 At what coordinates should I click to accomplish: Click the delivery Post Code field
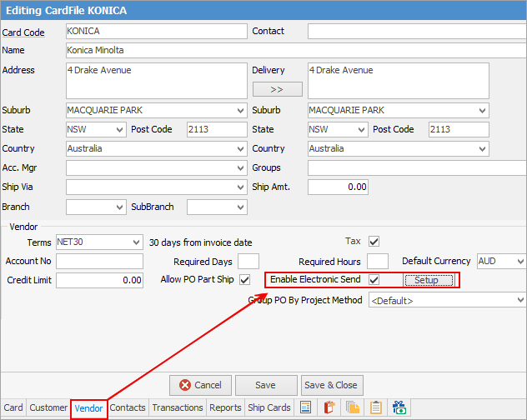[459, 129]
